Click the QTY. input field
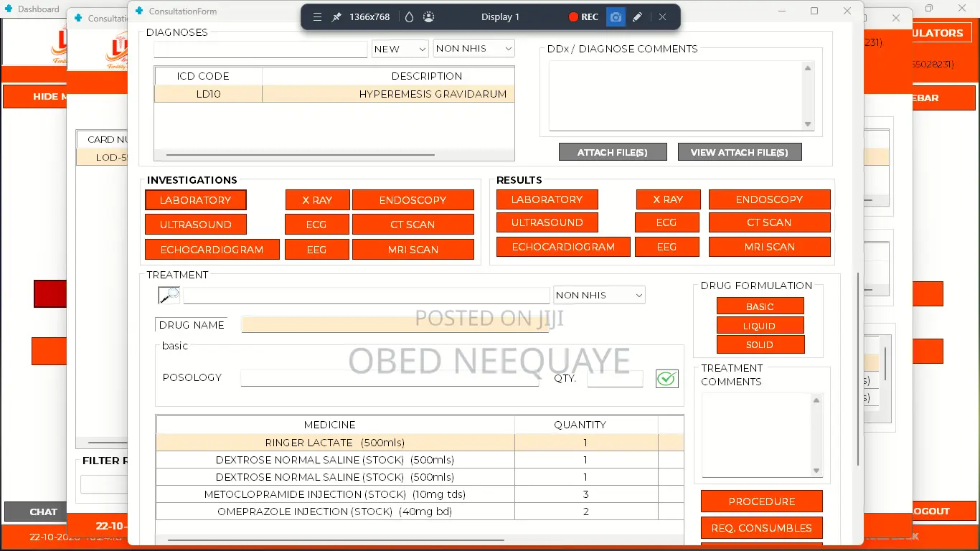 click(615, 378)
